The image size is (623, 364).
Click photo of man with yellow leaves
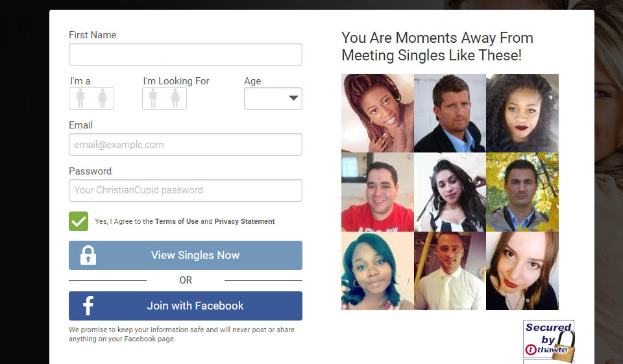(x=522, y=192)
